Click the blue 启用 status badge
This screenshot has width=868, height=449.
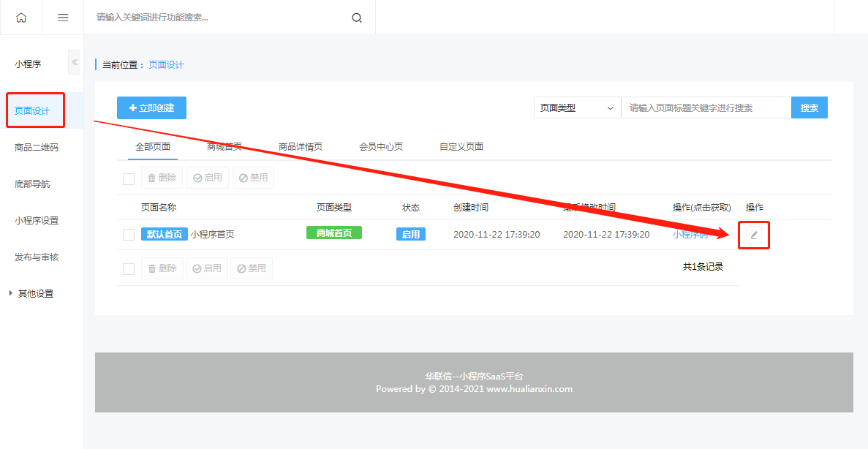[411, 234]
